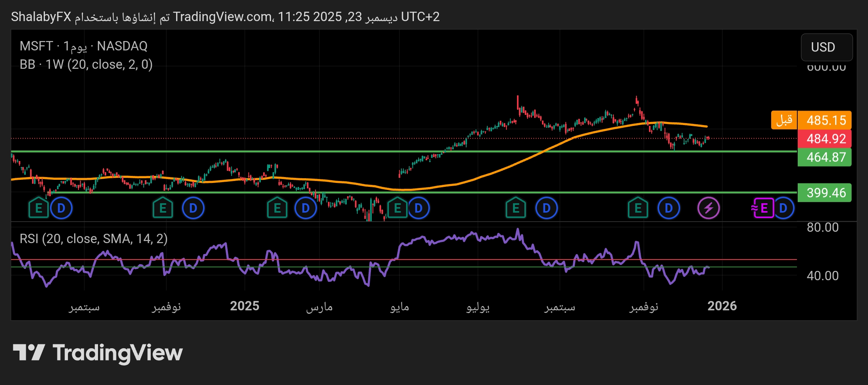Open the August earnings report marker
The width and height of the screenshot is (868, 385).
click(515, 208)
